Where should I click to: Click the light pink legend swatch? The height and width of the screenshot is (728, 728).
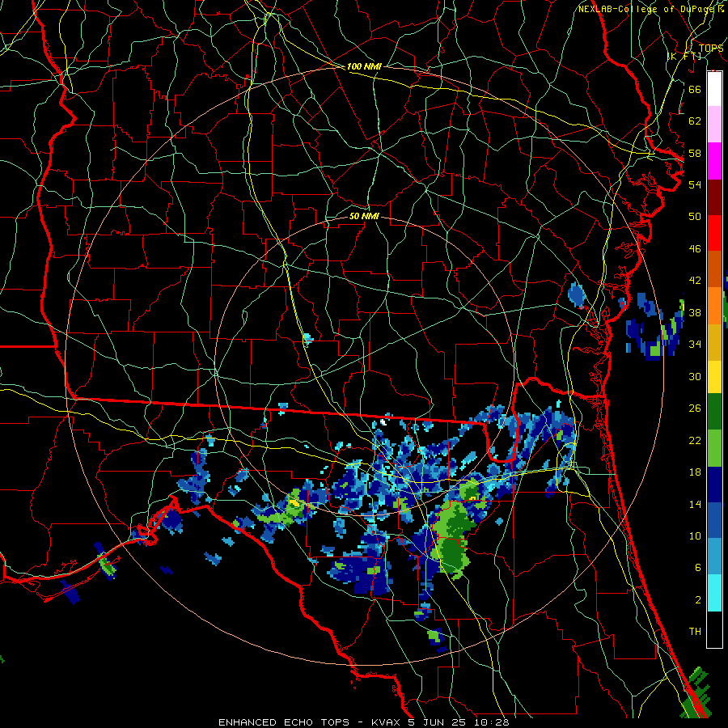pyautogui.click(x=714, y=125)
